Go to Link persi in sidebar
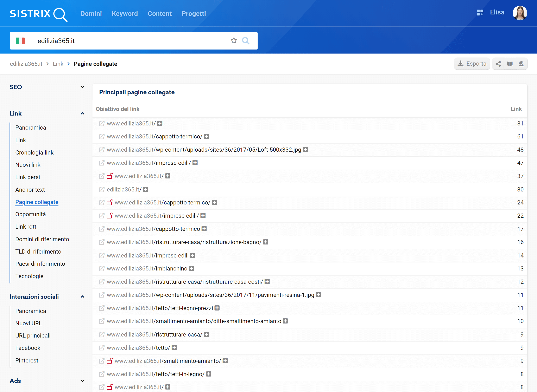 tap(27, 177)
